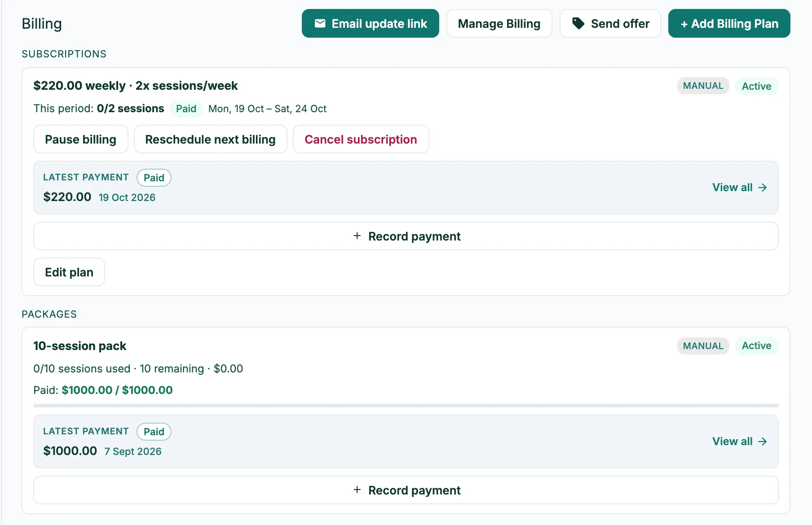This screenshot has width=812, height=525.
Task: Click the Paid pill beside package LATEST PAYMENT
Action: tap(154, 432)
